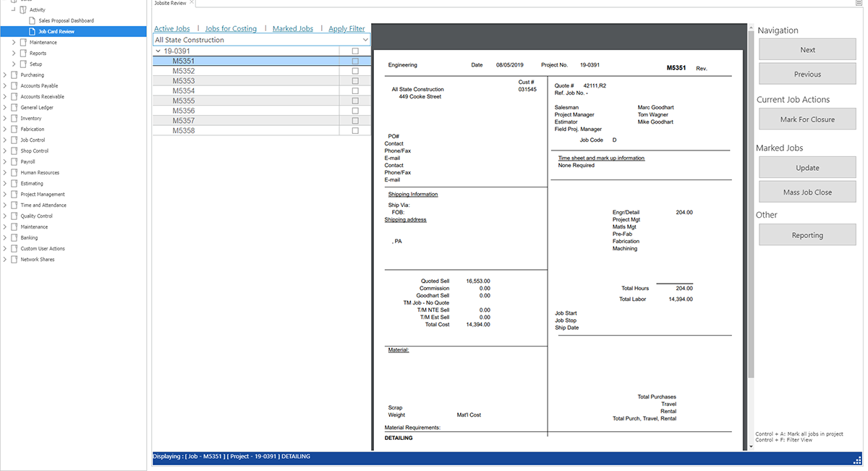Check the box for job M5353
The image size is (868, 471).
click(354, 81)
